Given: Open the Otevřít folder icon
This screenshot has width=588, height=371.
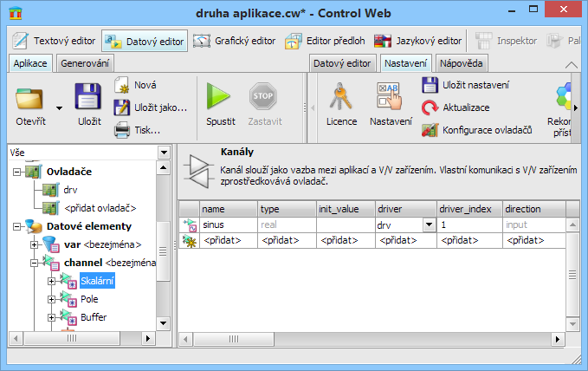Looking at the screenshot, I should 31,97.
